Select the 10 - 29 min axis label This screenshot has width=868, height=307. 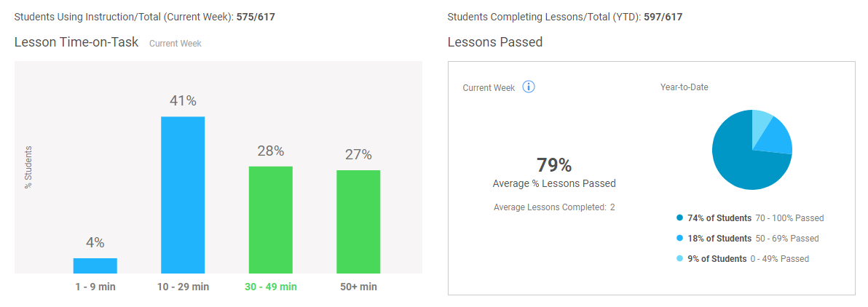coord(183,287)
